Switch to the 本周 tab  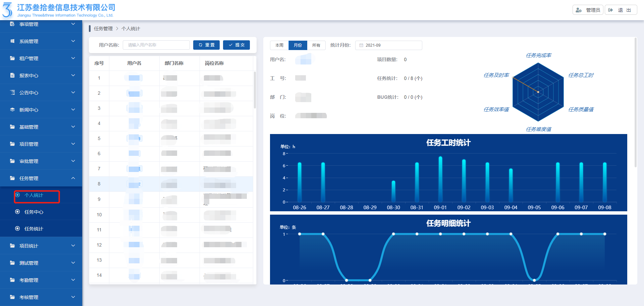point(279,45)
